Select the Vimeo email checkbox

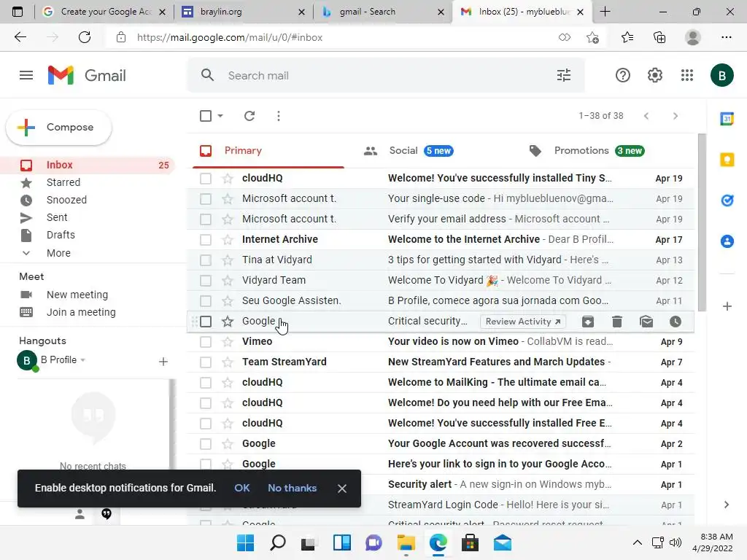click(206, 342)
